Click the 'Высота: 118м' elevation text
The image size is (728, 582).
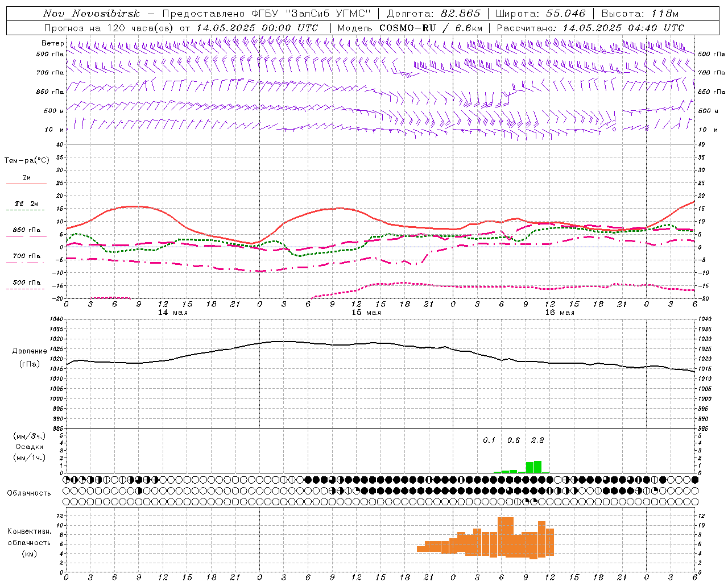[640, 14]
